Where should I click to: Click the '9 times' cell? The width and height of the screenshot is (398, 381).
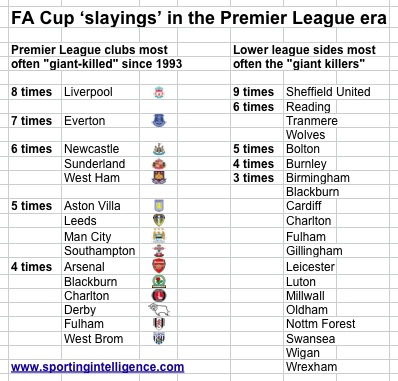pyautogui.click(x=253, y=92)
